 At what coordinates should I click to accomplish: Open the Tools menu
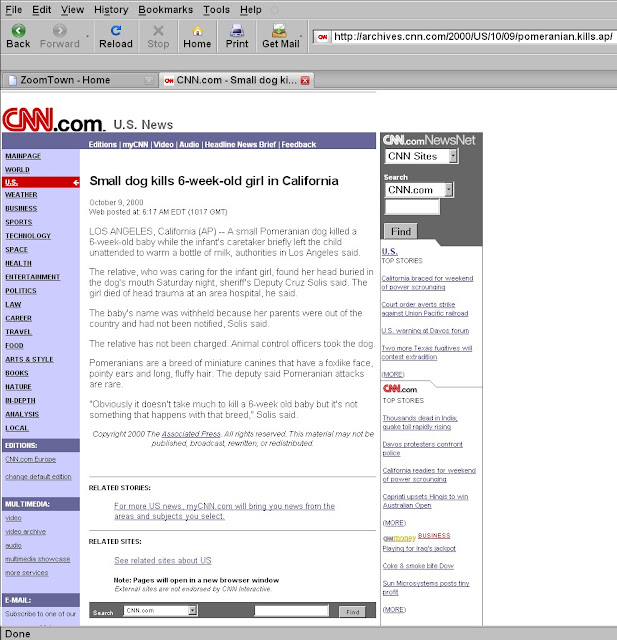coord(217,9)
